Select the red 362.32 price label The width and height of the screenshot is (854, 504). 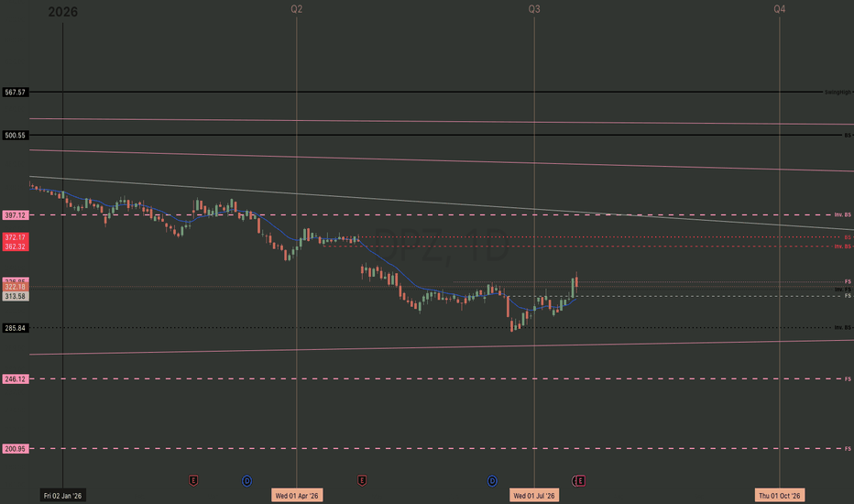(16, 247)
